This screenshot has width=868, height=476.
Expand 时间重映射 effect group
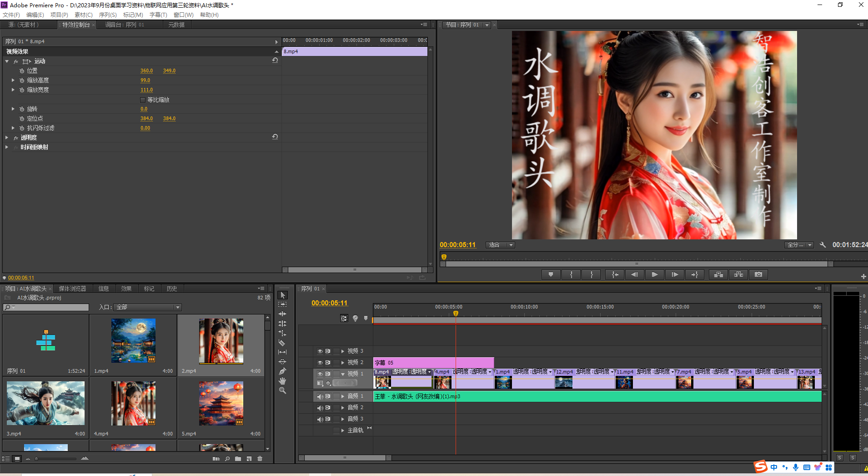[x=7, y=147]
